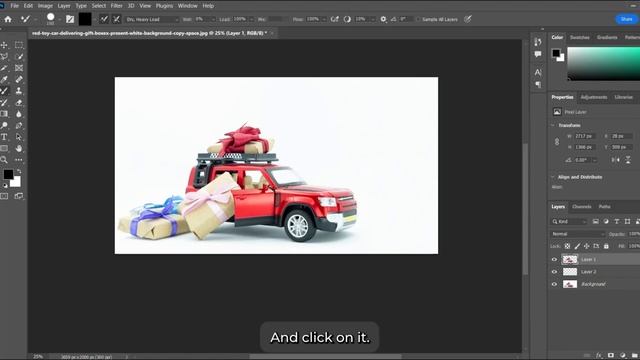Click the blue Share button
The width and height of the screenshot is (640, 360).
[x=627, y=19]
